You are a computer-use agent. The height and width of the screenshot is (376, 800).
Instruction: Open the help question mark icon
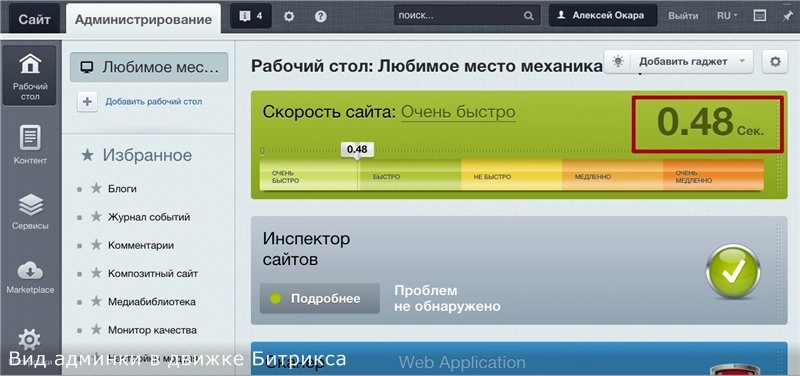click(320, 16)
